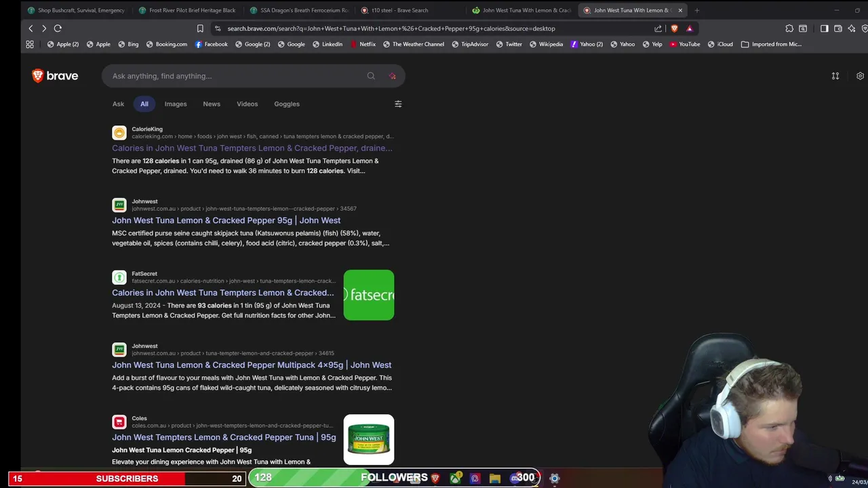Open Brave Shields lion icon in address bar
This screenshot has height=488, width=868.
click(674, 28)
